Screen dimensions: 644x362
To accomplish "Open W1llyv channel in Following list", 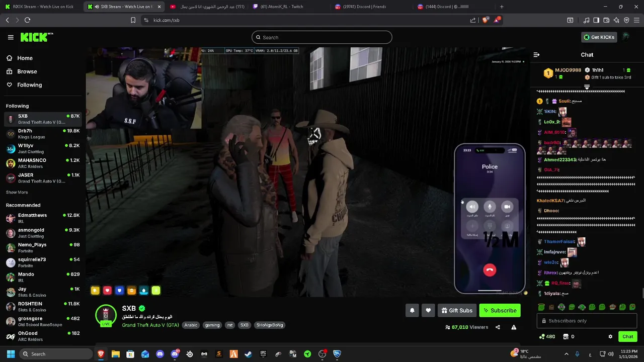I will point(43,148).
